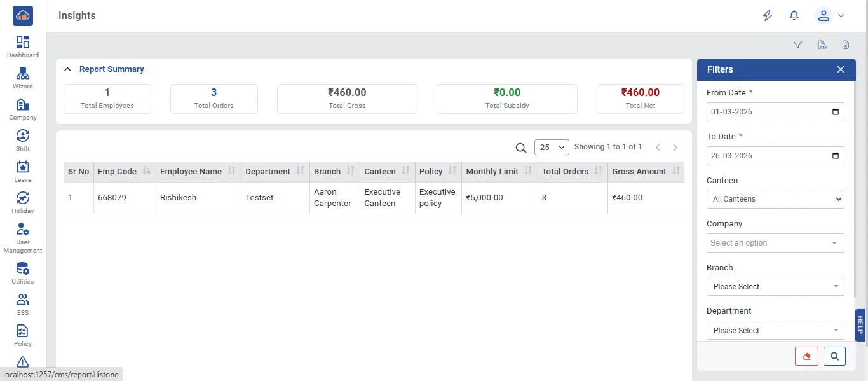Open the All Canteens dropdown
The height and width of the screenshot is (381, 868).
(775, 199)
